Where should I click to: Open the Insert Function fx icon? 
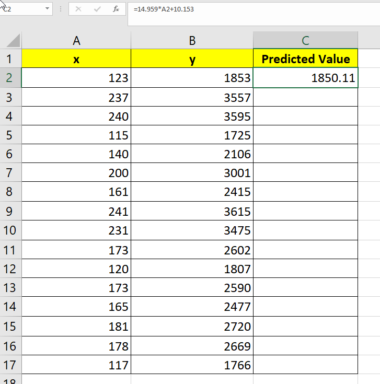[116, 9]
